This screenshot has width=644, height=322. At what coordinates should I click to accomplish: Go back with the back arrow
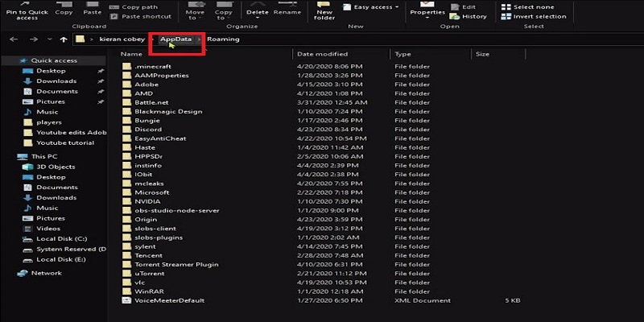(14, 39)
